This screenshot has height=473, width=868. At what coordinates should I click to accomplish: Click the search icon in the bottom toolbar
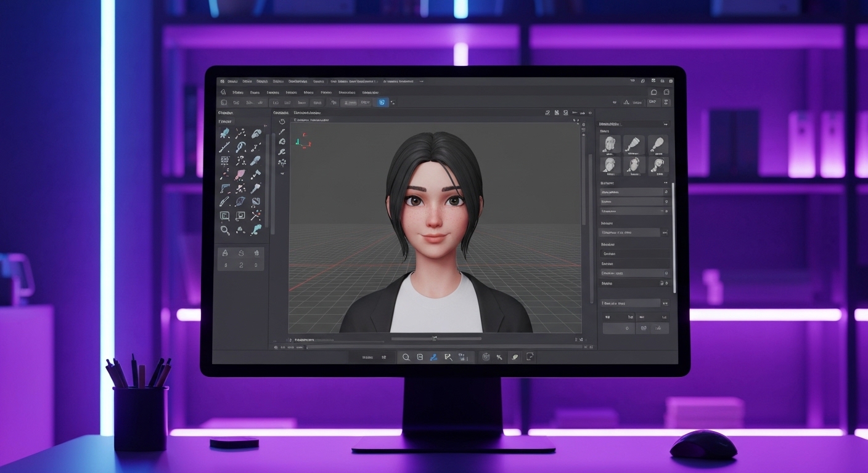click(x=406, y=357)
